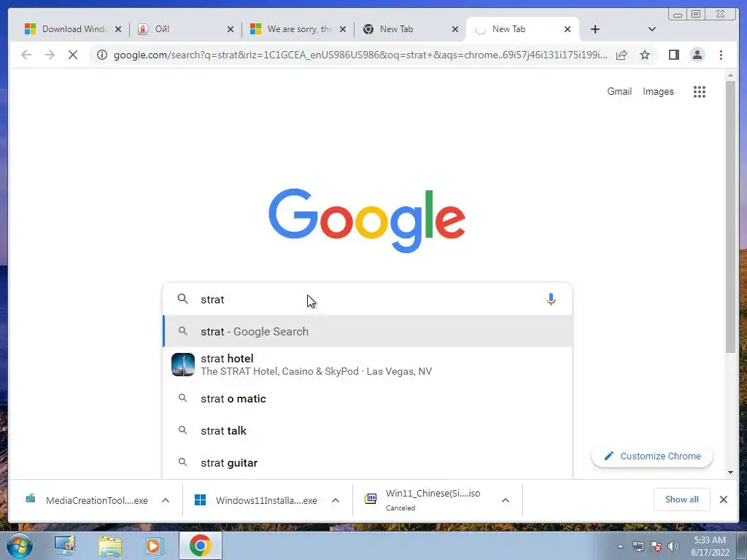Click the address bar URL
This screenshot has width=747, height=560.
(x=360, y=55)
